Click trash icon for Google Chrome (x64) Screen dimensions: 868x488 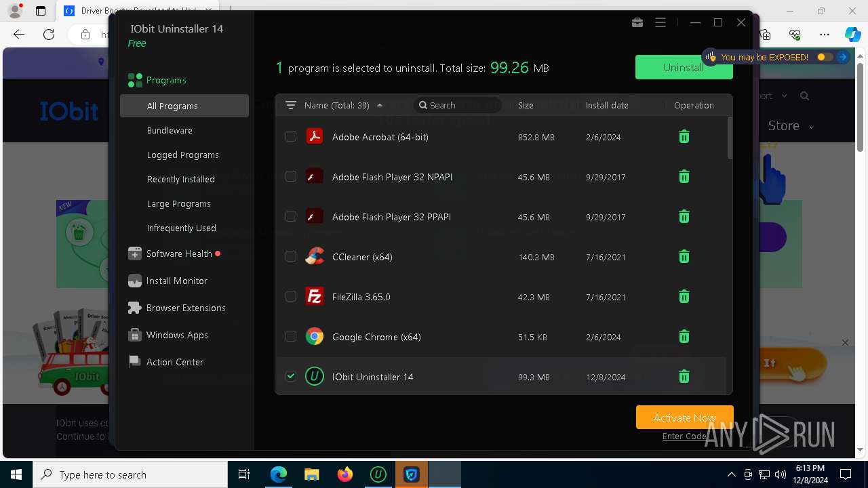click(684, 337)
